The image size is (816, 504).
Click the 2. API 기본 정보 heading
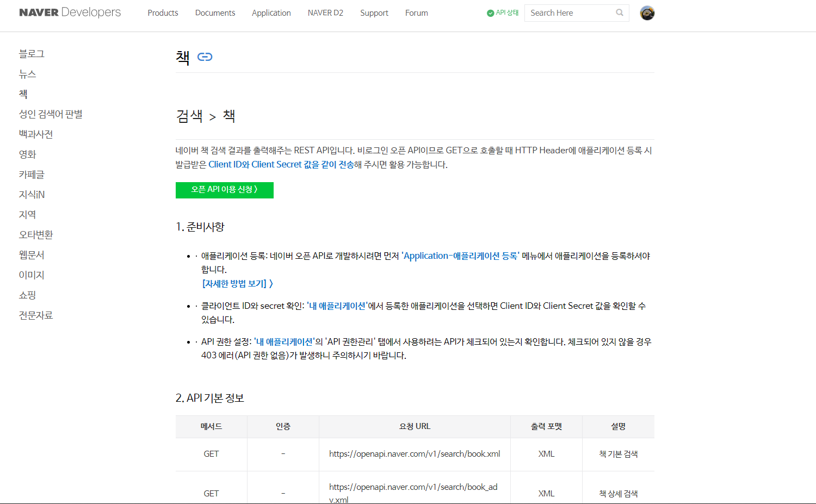(x=210, y=398)
